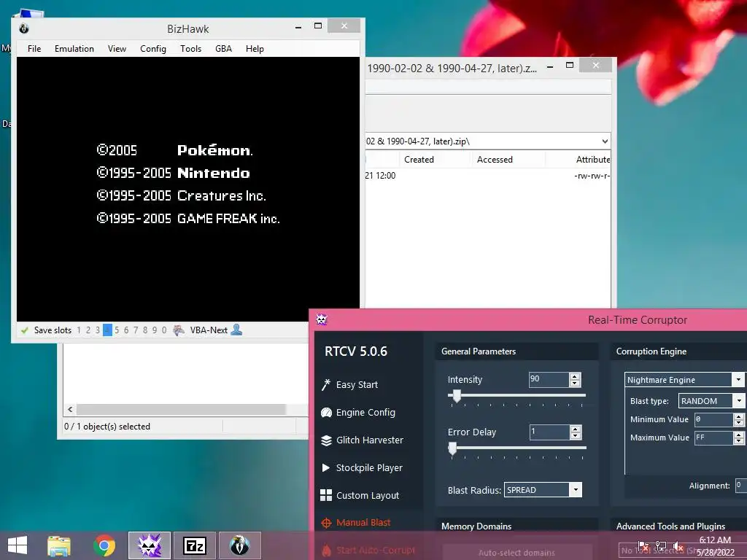Select save slot 6 in BizHawk

click(x=126, y=330)
